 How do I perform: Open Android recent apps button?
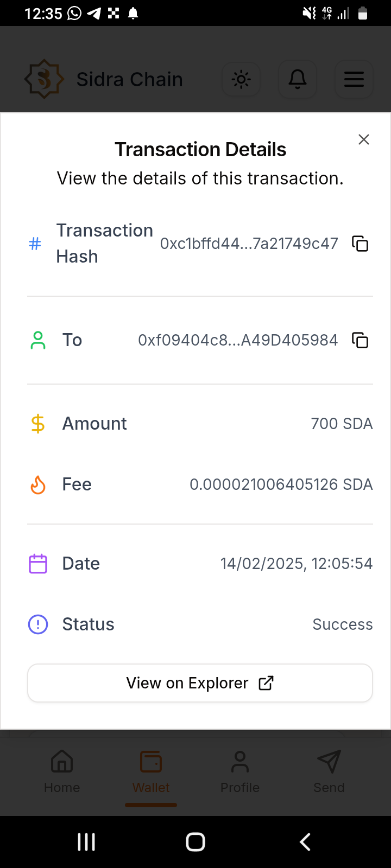[x=86, y=842]
